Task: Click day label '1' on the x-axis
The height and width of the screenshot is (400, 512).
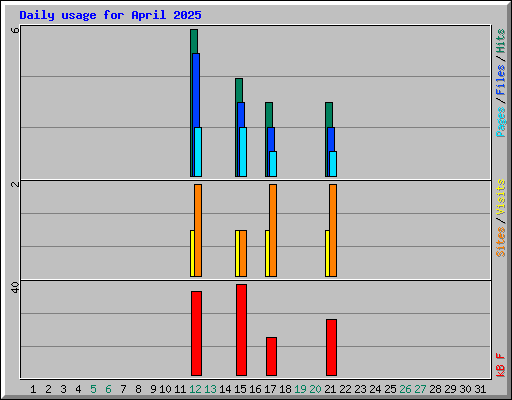Action: (33, 389)
